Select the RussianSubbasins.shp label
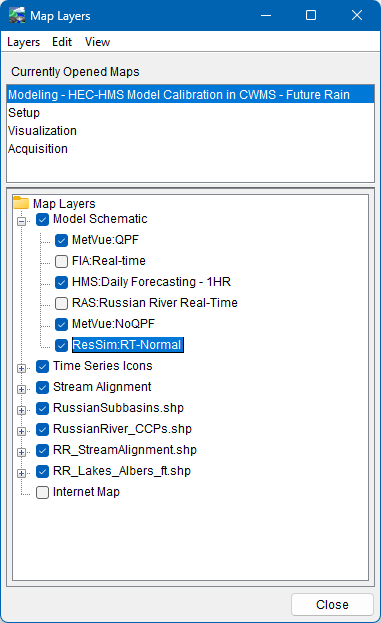The width and height of the screenshot is (381, 623). 118,408
